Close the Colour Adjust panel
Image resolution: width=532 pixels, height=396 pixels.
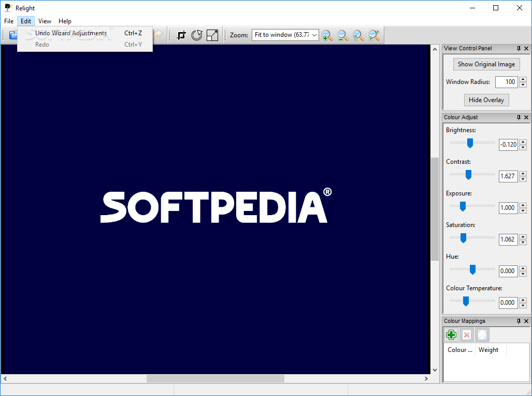click(526, 118)
